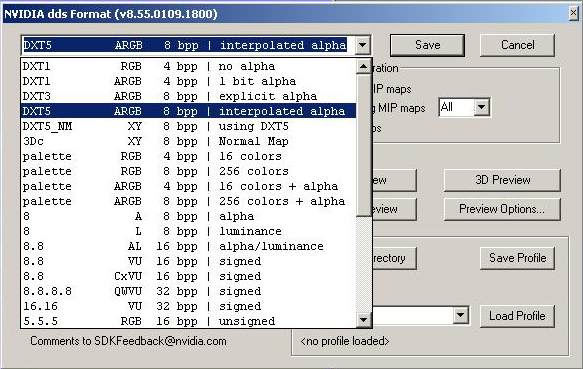
Task: Choose palette ARGB 16 colors + alpha
Action: coord(189,186)
